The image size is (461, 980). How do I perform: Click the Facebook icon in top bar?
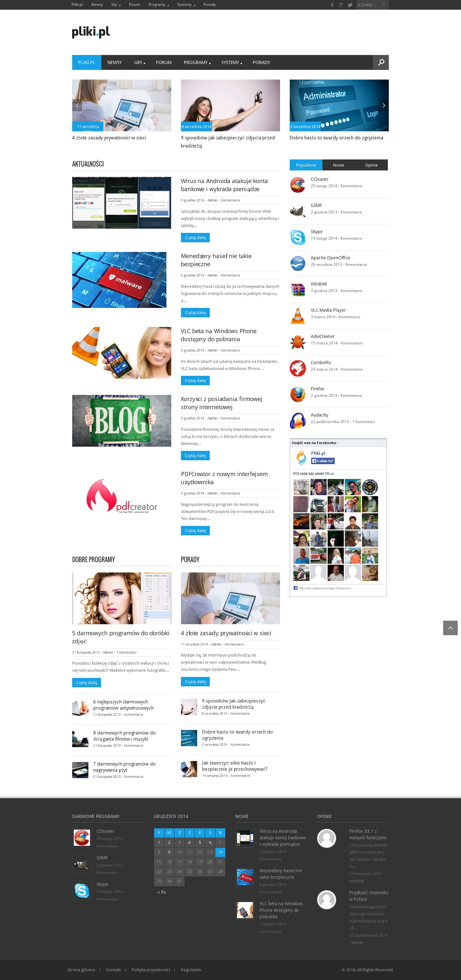pyautogui.click(x=332, y=5)
